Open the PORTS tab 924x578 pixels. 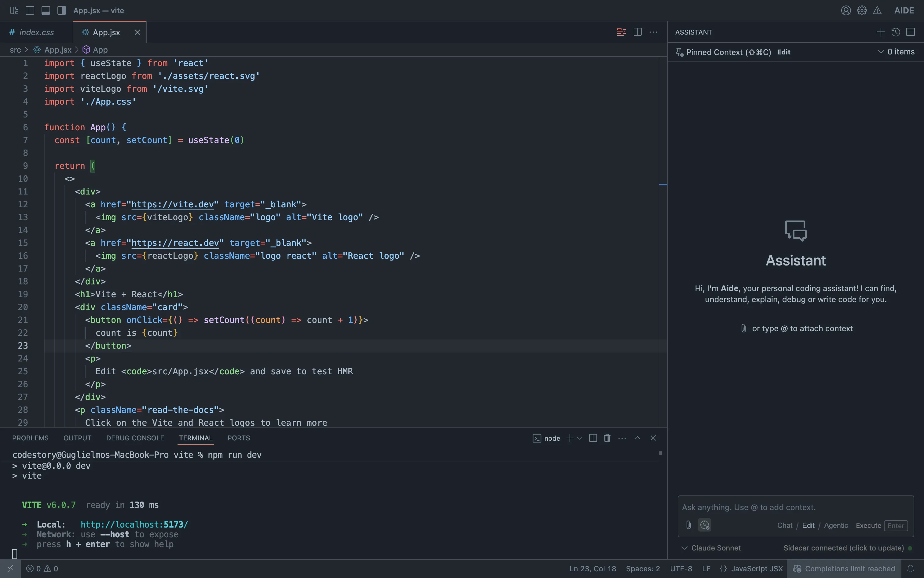[x=239, y=438]
